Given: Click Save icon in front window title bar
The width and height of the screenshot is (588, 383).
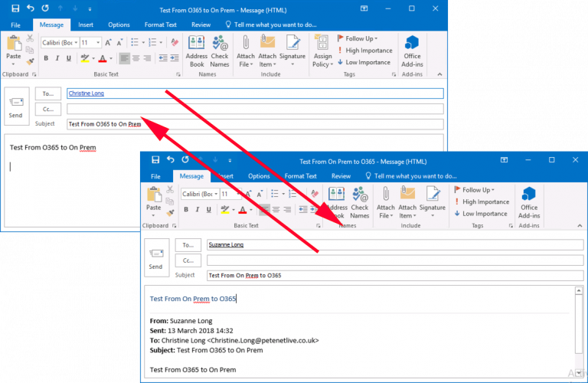Looking at the screenshot, I should point(155,160).
